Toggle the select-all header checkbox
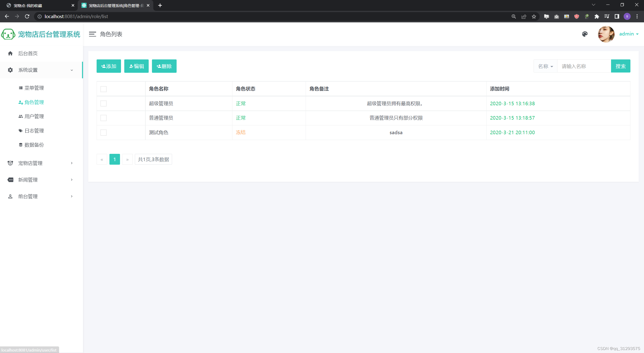 [103, 89]
